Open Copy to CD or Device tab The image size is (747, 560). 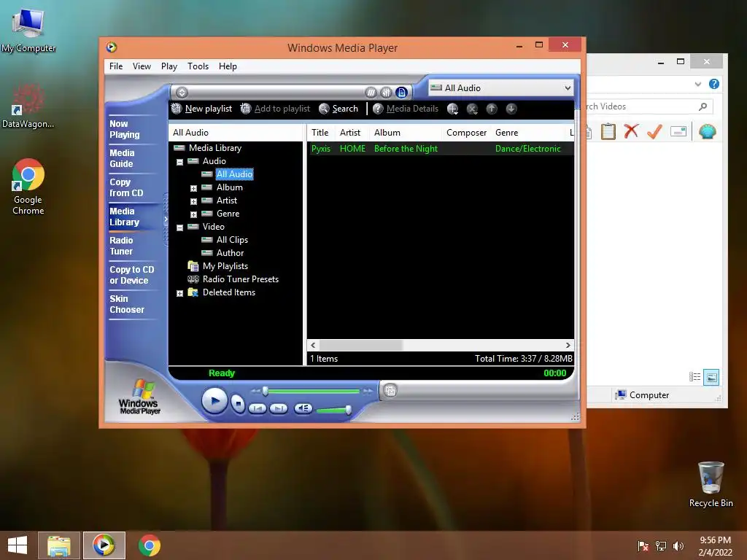tap(131, 275)
